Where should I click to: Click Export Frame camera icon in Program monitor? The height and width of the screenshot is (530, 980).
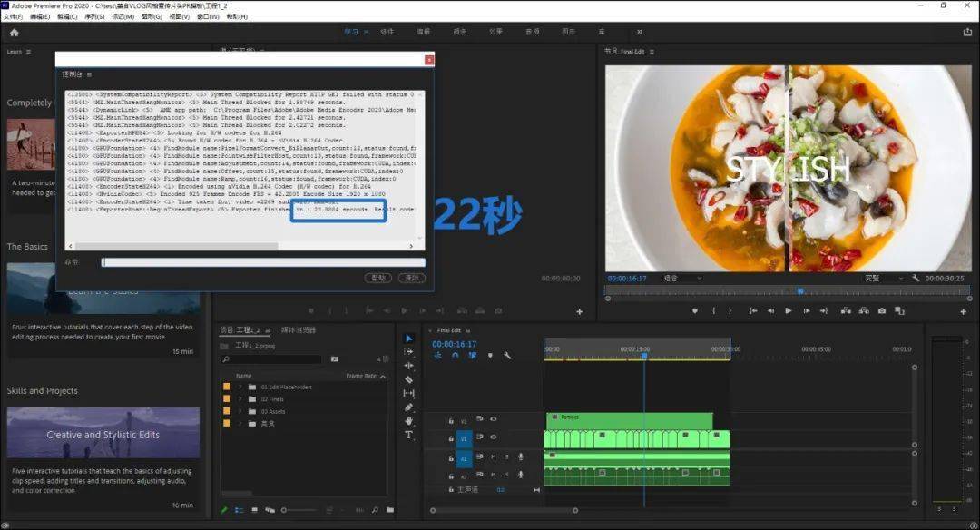[881, 310]
